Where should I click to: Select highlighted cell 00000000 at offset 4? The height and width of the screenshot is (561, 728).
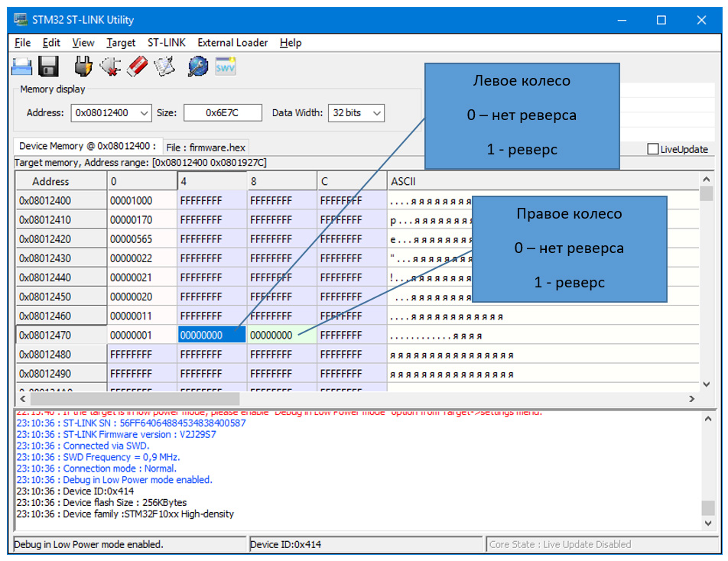(212, 335)
